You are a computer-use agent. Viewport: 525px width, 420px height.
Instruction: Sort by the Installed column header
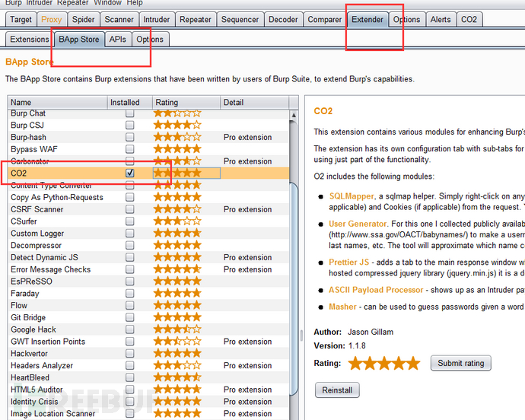(x=130, y=102)
